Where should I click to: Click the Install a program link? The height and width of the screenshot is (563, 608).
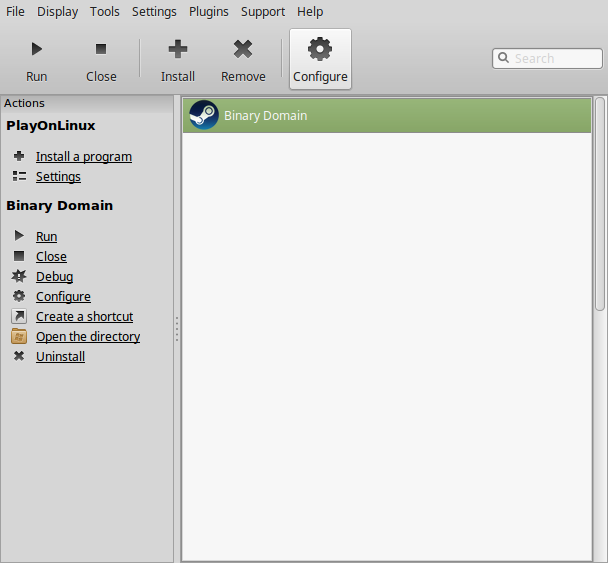[x=84, y=157]
